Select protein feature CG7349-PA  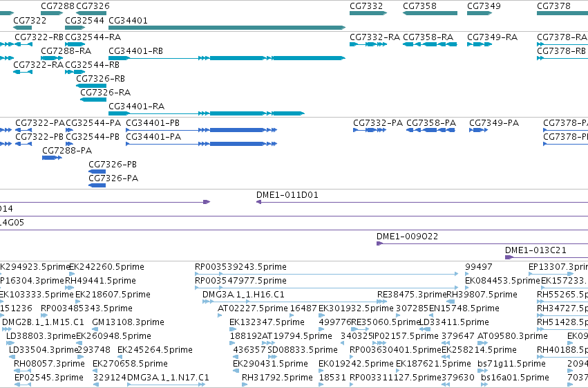pos(479,130)
